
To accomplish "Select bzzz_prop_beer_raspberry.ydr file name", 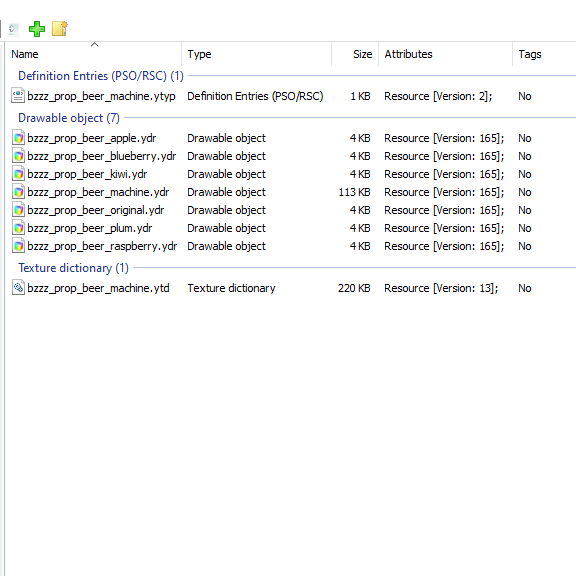I will (x=102, y=246).
